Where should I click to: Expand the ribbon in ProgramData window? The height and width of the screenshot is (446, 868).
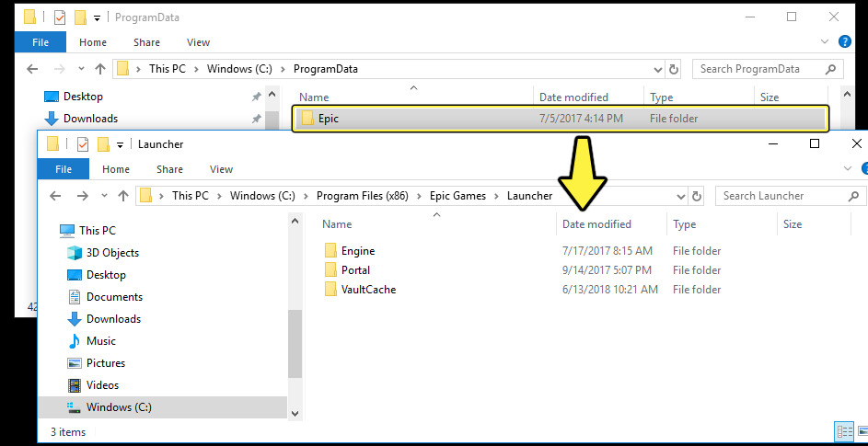click(x=825, y=41)
